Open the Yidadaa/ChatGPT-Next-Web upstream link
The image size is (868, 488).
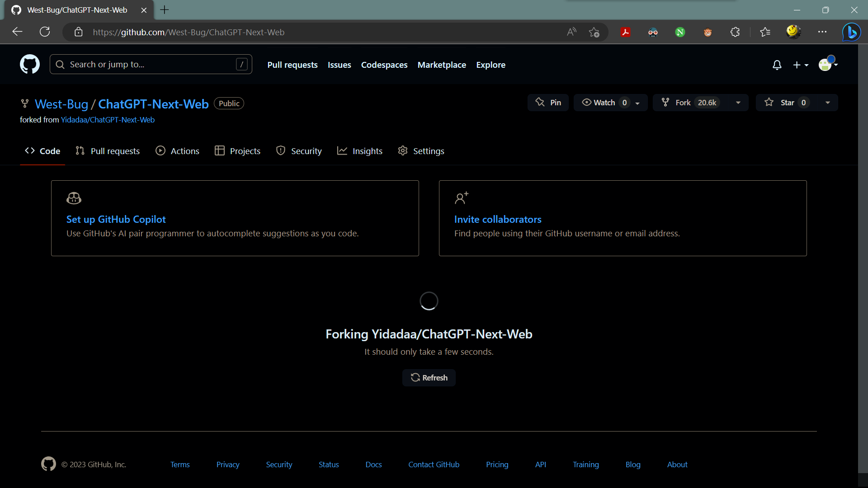click(108, 120)
